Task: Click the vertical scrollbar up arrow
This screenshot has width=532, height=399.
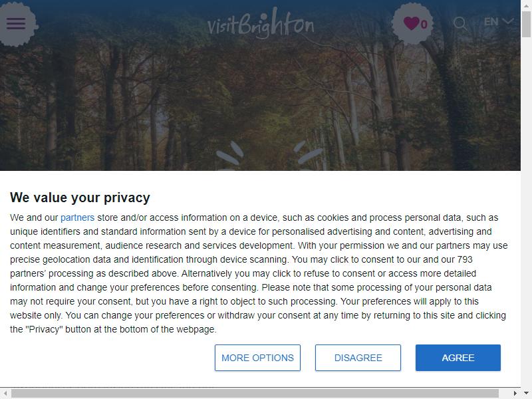Action: [x=526, y=5]
